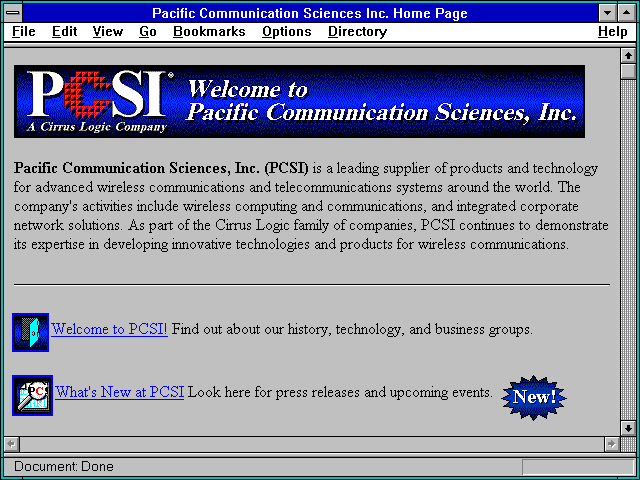Open the Go menu
The height and width of the screenshot is (480, 640).
click(147, 32)
